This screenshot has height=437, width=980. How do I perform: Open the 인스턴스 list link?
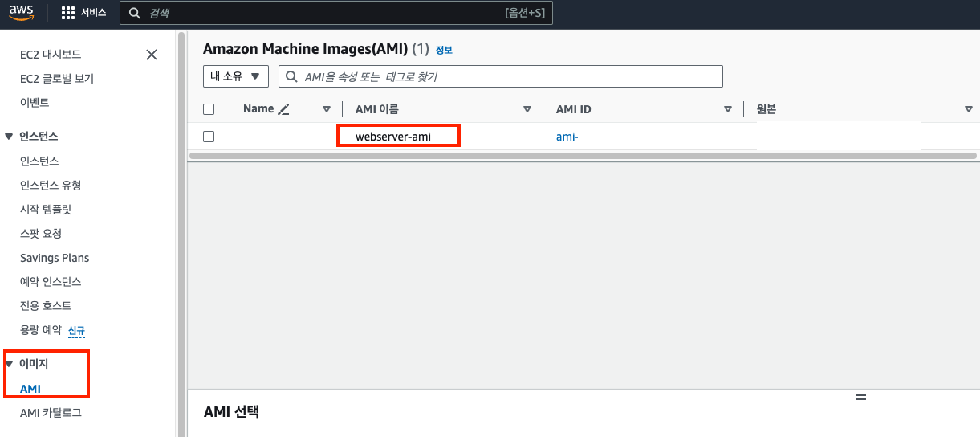[x=39, y=161]
